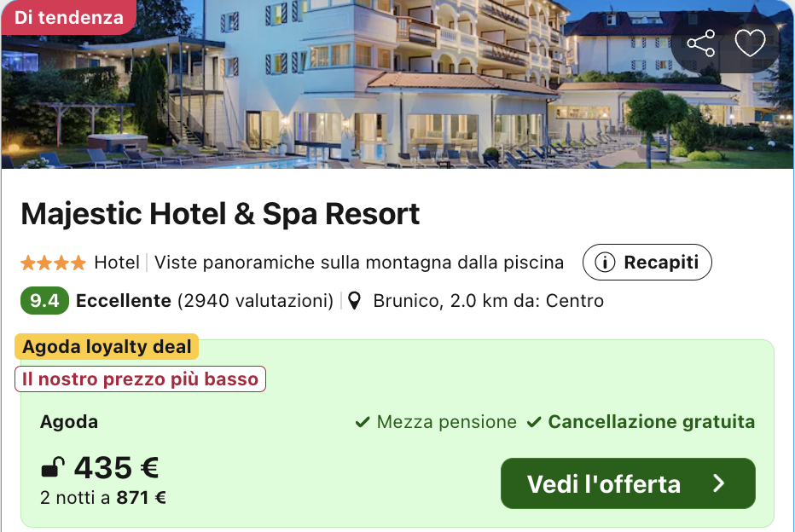Click the 9.4 rating badge
The width and height of the screenshot is (795, 532).
(44, 301)
